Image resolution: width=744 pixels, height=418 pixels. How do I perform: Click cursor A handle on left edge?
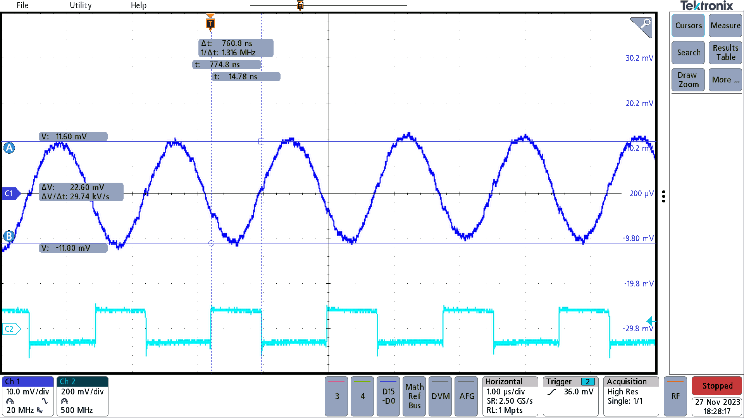point(9,148)
